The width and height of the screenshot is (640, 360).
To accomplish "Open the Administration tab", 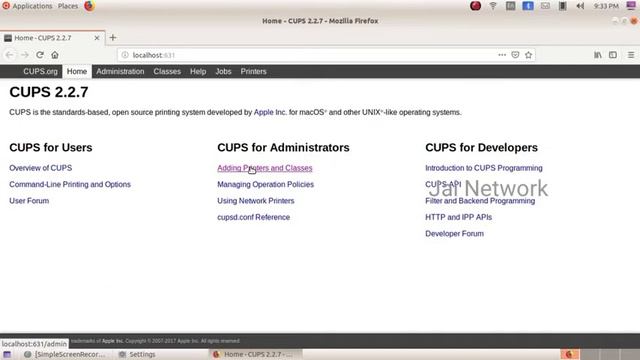I will tap(120, 71).
